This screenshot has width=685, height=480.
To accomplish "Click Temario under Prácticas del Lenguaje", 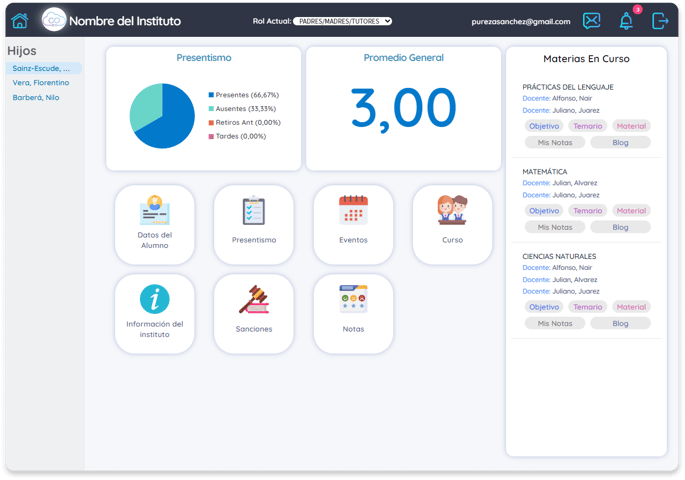I will pyautogui.click(x=588, y=126).
